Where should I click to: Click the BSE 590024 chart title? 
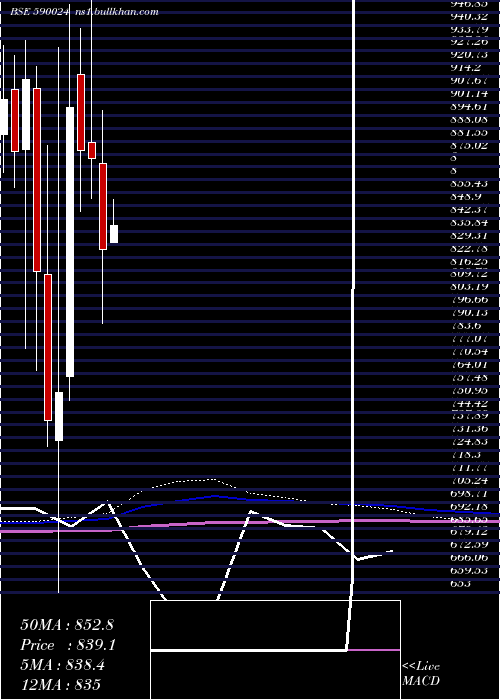pyautogui.click(x=40, y=12)
